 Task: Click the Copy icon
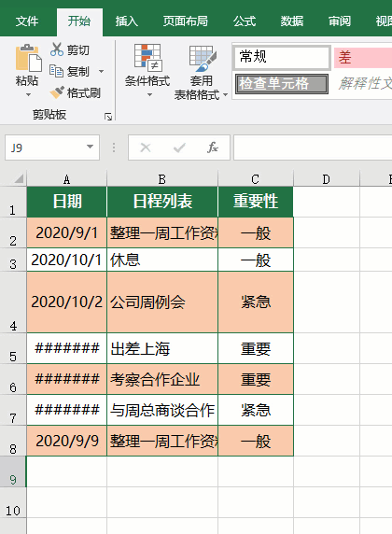(x=56, y=71)
